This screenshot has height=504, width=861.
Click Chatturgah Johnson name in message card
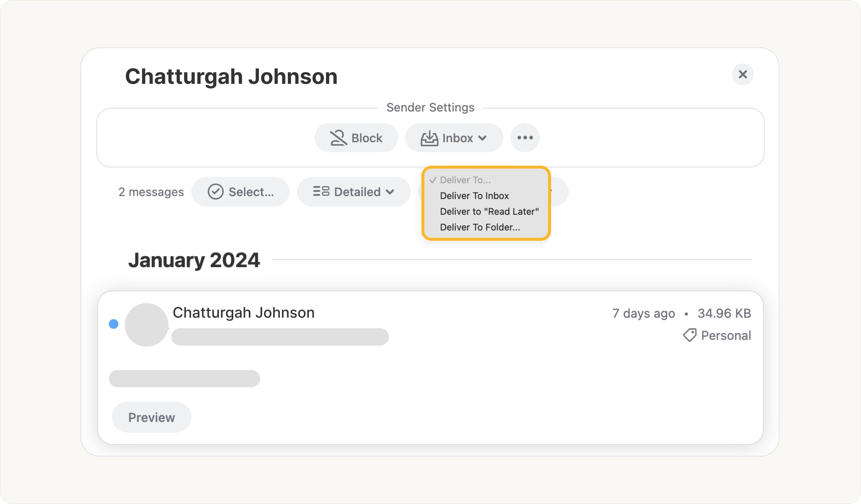click(x=243, y=313)
